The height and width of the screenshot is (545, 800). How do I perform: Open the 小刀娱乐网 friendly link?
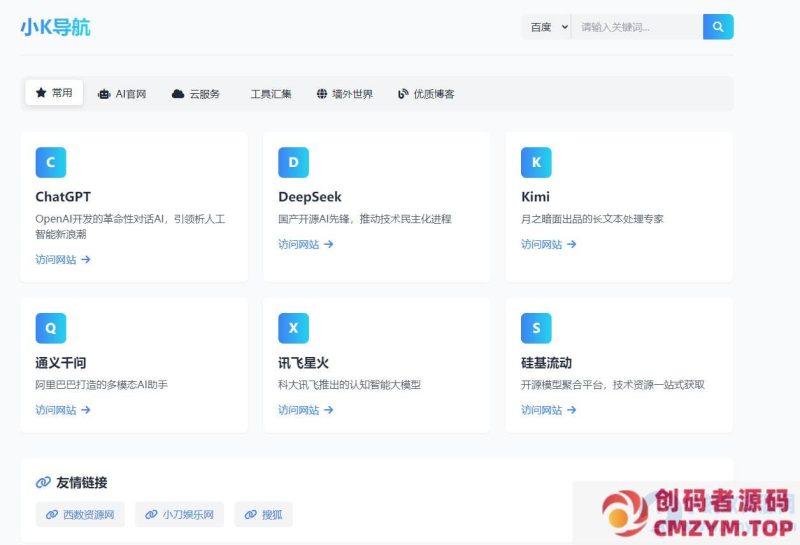point(180,514)
